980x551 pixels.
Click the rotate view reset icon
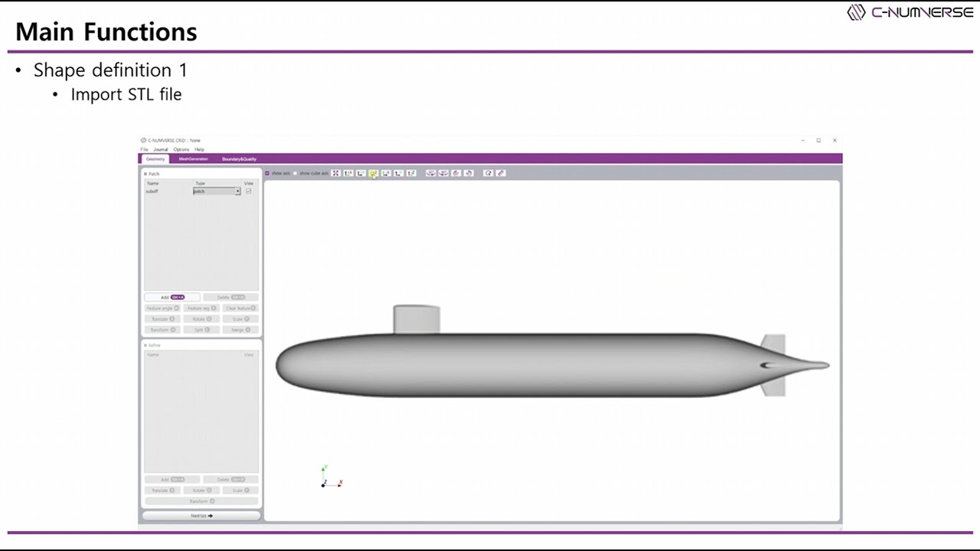pyautogui.click(x=488, y=173)
